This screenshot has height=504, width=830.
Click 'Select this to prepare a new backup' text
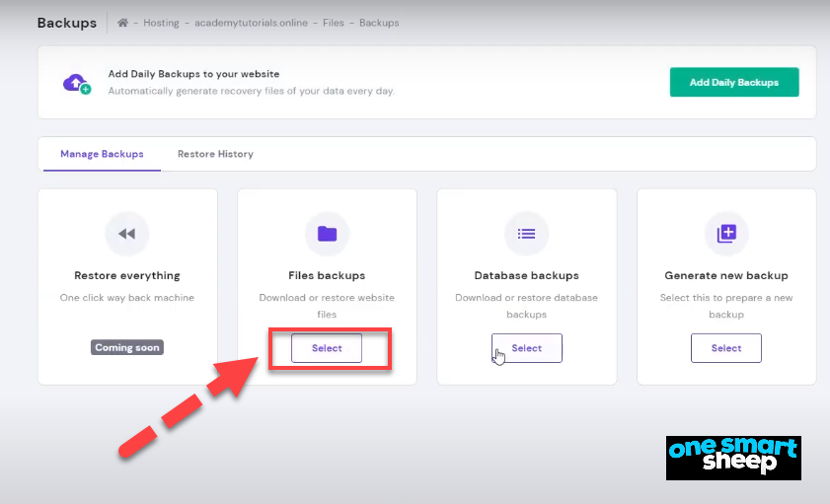(726, 306)
